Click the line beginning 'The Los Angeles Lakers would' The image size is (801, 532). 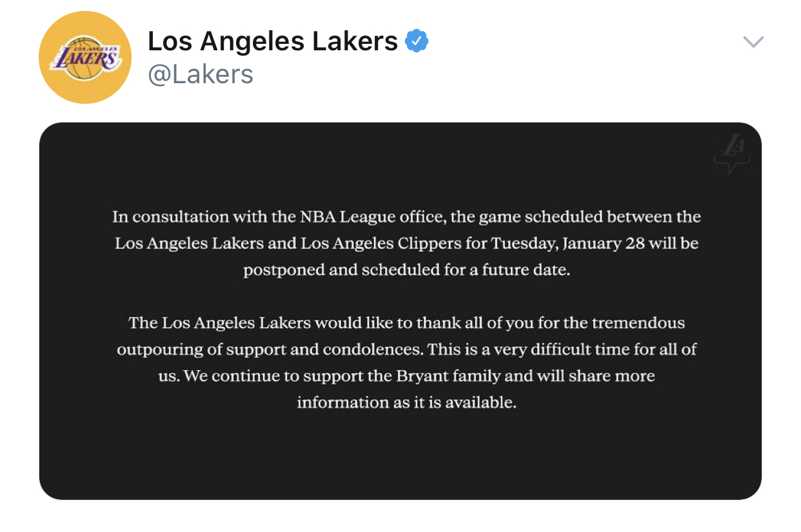(407, 322)
